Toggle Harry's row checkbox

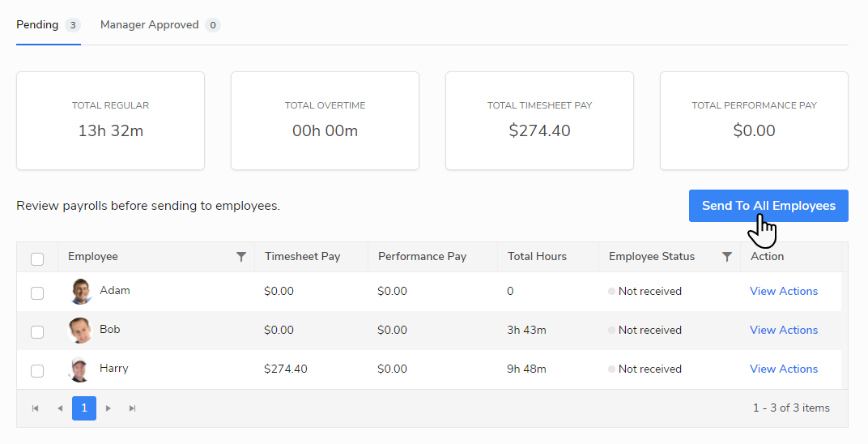click(37, 370)
